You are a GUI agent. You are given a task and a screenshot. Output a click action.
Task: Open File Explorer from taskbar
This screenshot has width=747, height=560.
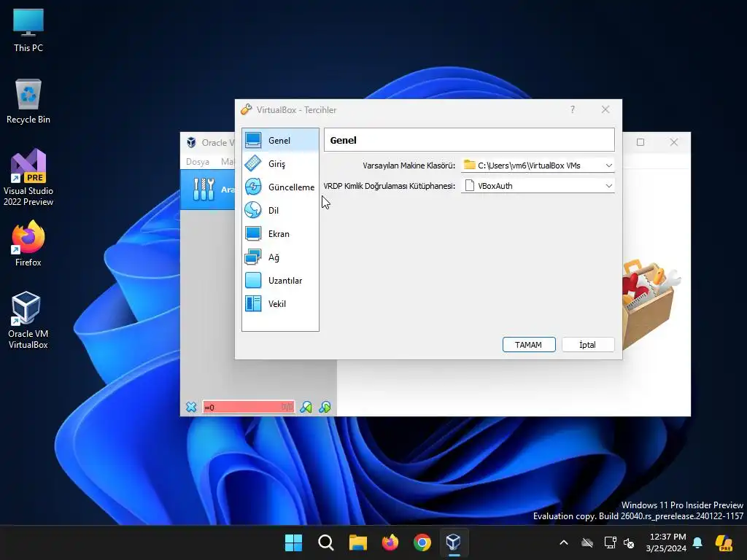point(357,542)
